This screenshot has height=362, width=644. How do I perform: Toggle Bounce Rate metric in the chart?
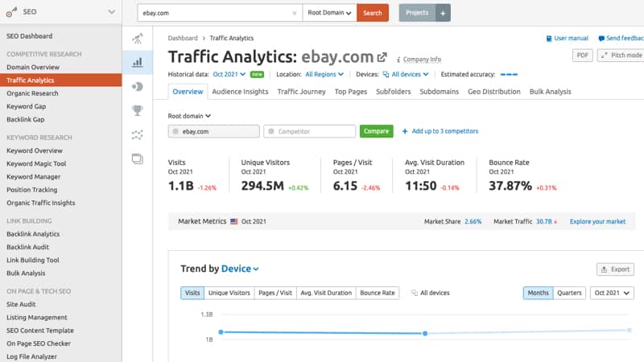coord(378,293)
